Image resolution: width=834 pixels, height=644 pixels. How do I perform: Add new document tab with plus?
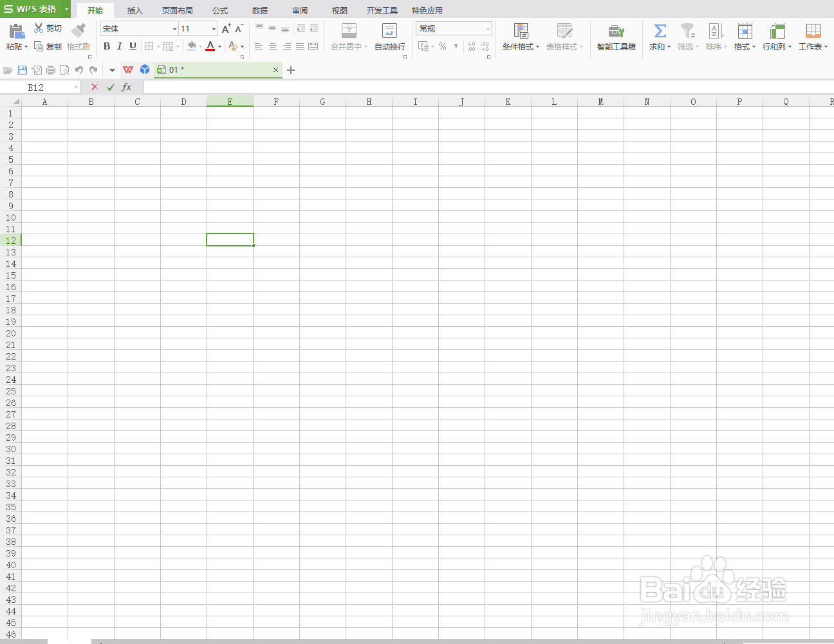coord(291,70)
